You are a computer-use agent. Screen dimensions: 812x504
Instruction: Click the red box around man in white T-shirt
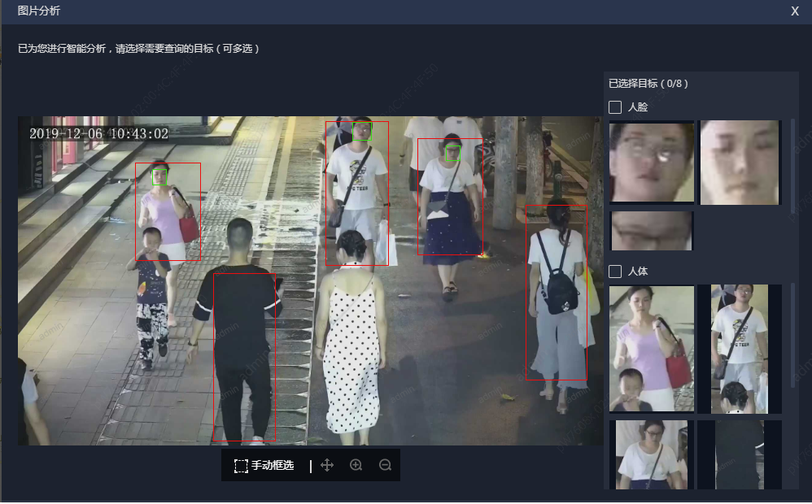point(357,193)
